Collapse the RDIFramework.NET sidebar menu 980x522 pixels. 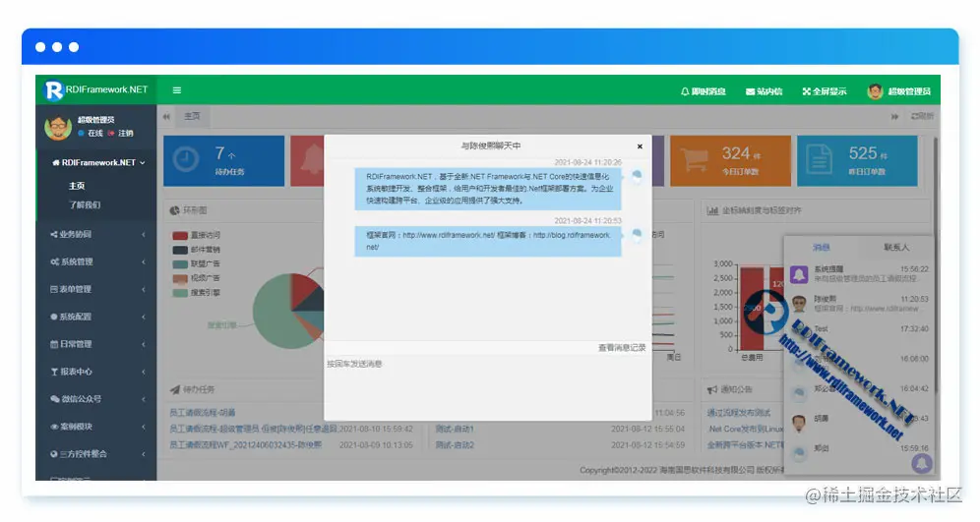coord(98,162)
